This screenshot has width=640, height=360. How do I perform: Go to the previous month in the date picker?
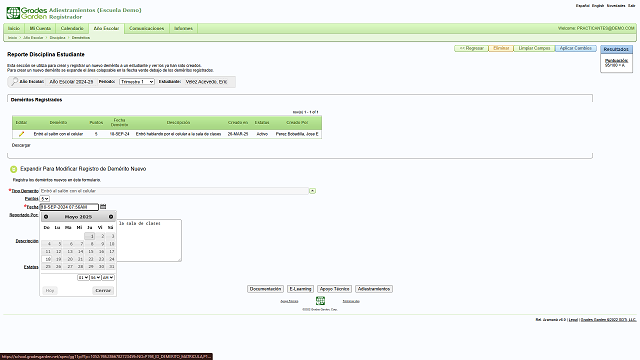point(46,217)
